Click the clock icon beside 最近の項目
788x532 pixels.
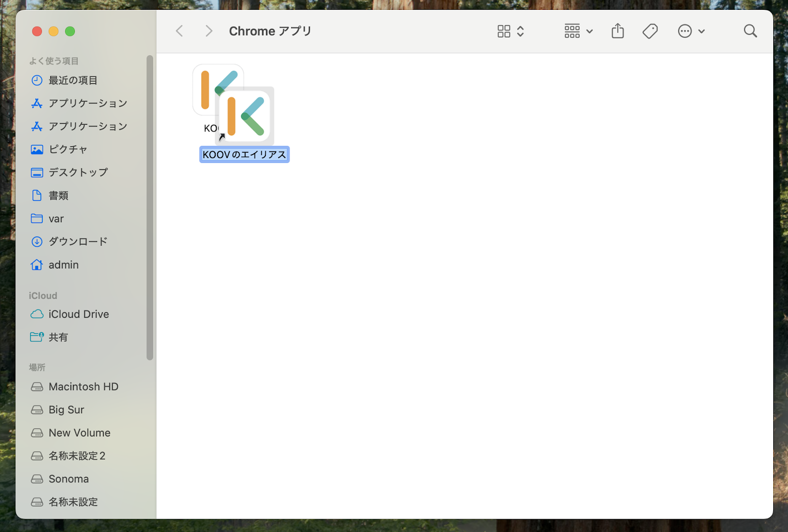(37, 80)
